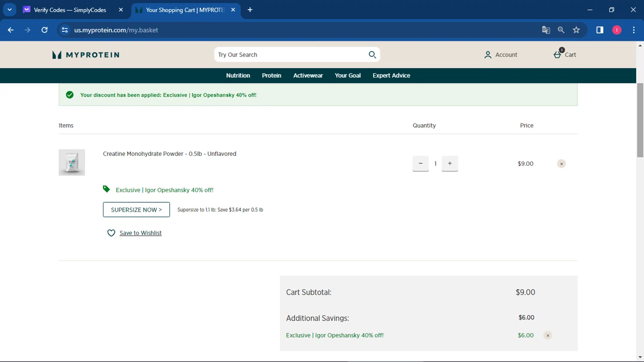Open the Creatine Monohydrate product thumbnail
This screenshot has height=362, width=644.
(x=72, y=162)
